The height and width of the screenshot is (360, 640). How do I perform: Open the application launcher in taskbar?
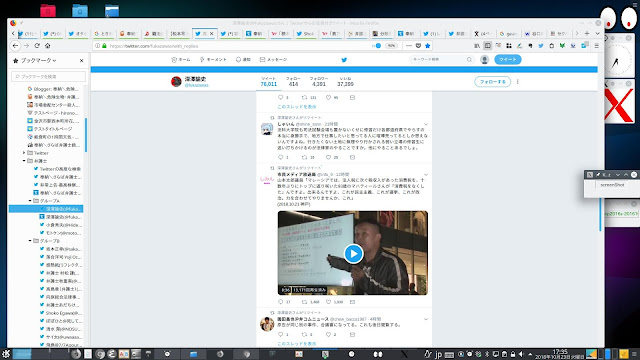pos(6,354)
